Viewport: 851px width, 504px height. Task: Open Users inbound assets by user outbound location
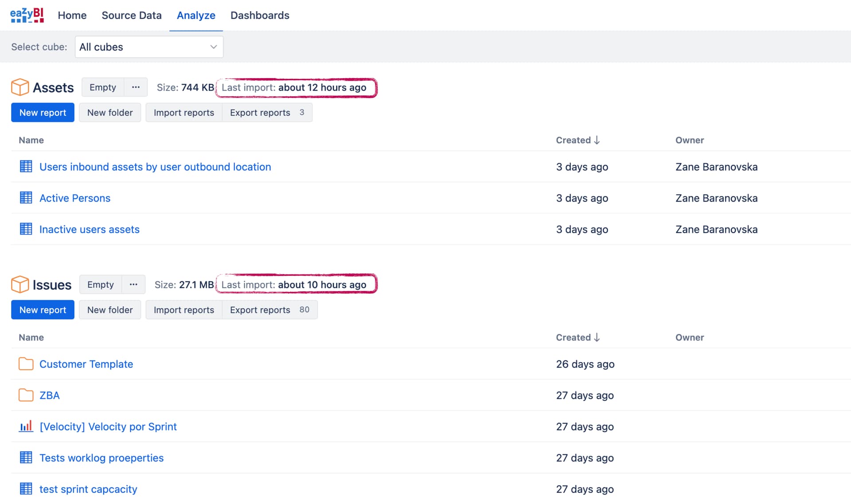(x=155, y=167)
